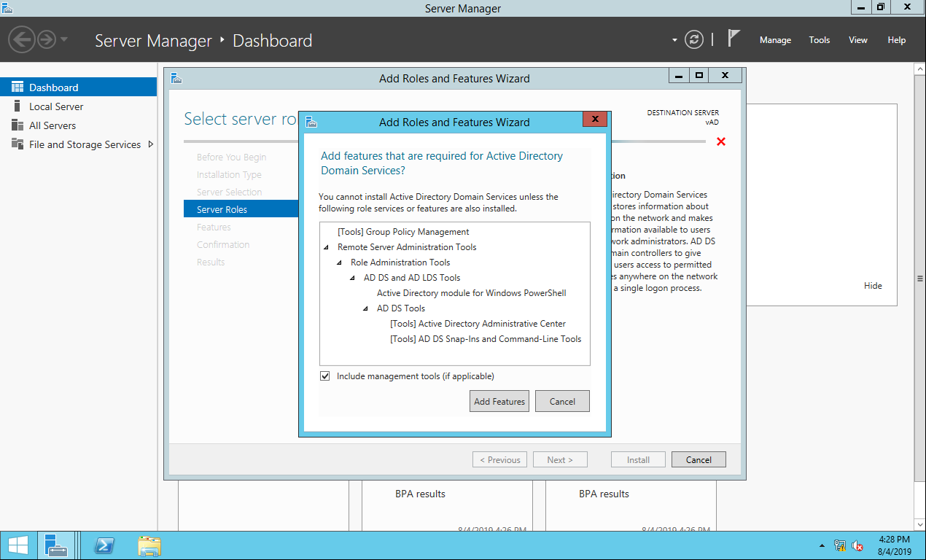
Task: Open the notifications flag icon
Action: [x=734, y=39]
